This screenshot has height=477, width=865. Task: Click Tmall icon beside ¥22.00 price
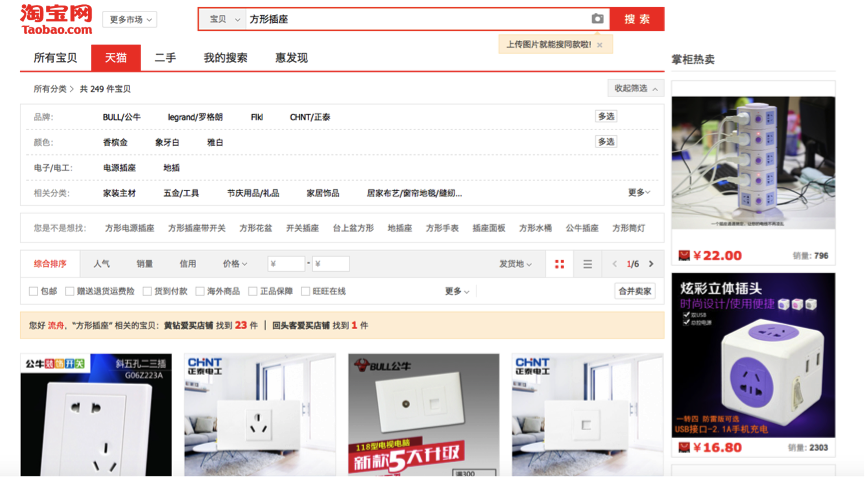pyautogui.click(x=684, y=255)
